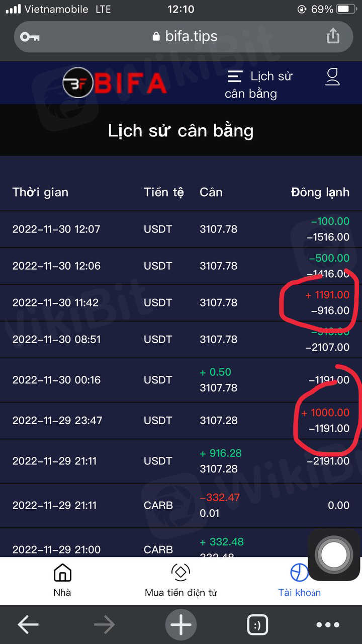The height and width of the screenshot is (644, 362).
Task: Tap the share icon in address bar
Action: coord(333,36)
